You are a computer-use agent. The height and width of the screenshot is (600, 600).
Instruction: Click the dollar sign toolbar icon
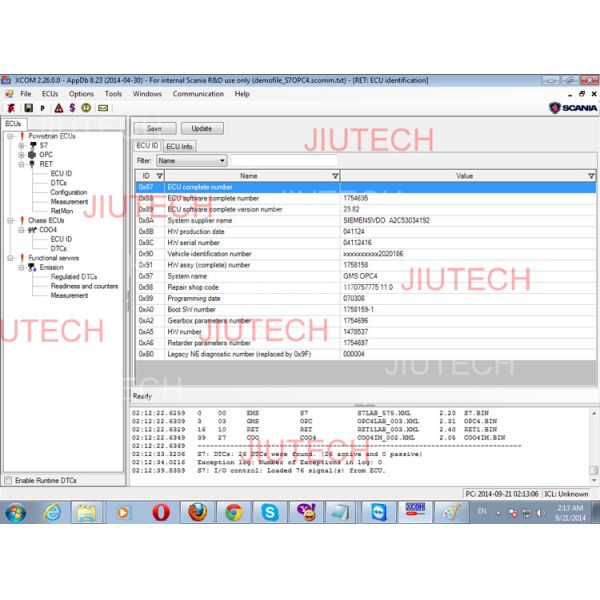(72, 107)
